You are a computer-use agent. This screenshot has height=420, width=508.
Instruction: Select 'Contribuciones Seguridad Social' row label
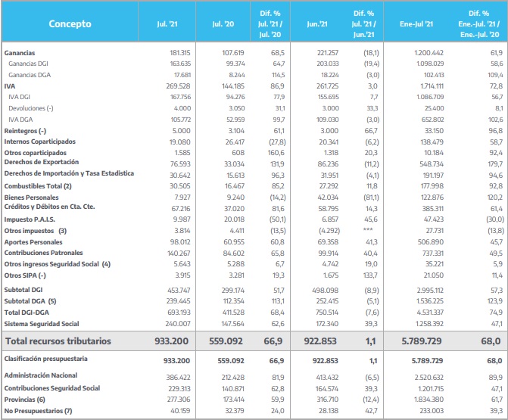(x=52, y=388)
